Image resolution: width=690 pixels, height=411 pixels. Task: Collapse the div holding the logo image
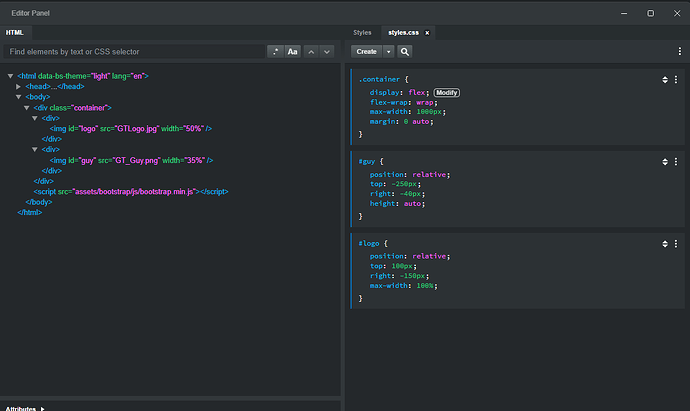(35, 118)
